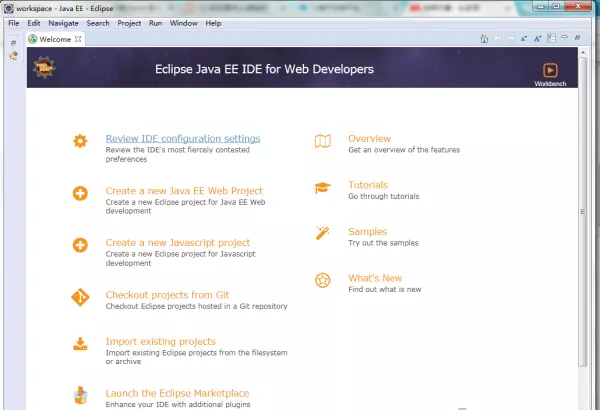Minimize the Welcome view panel

coord(564,37)
